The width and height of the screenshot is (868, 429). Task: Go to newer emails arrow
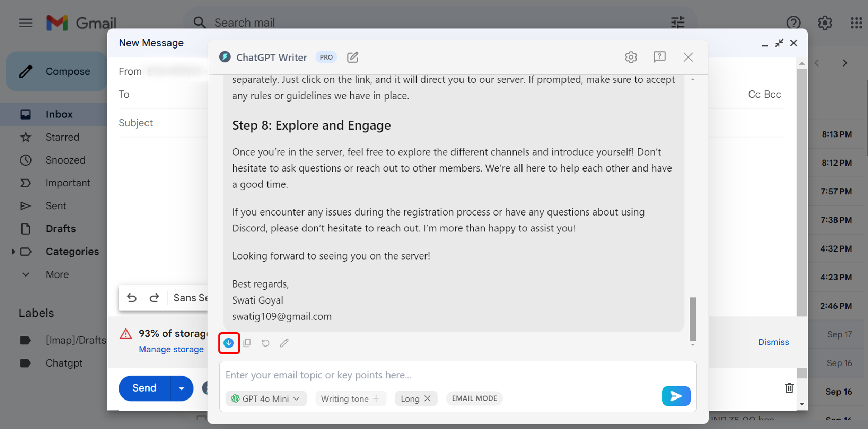817,63
